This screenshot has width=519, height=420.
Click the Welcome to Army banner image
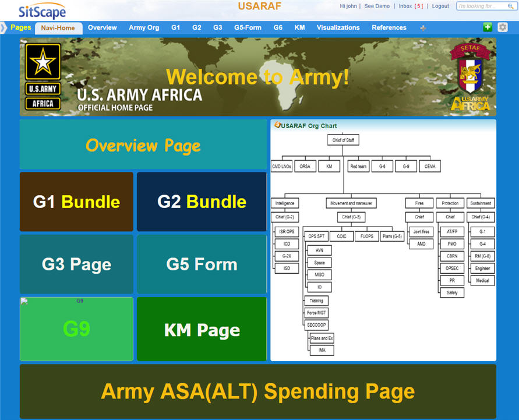point(258,77)
